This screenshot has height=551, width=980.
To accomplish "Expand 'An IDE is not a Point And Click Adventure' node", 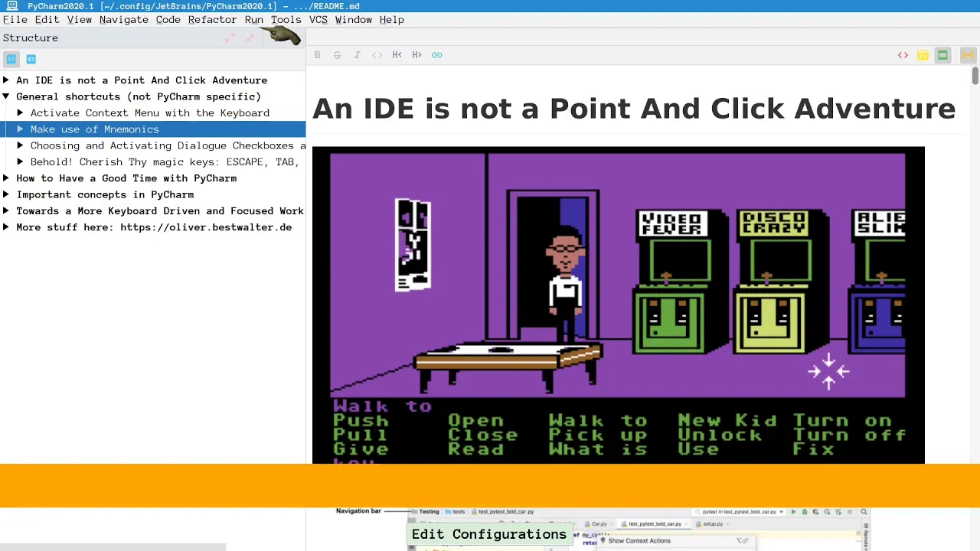I will pos(6,80).
